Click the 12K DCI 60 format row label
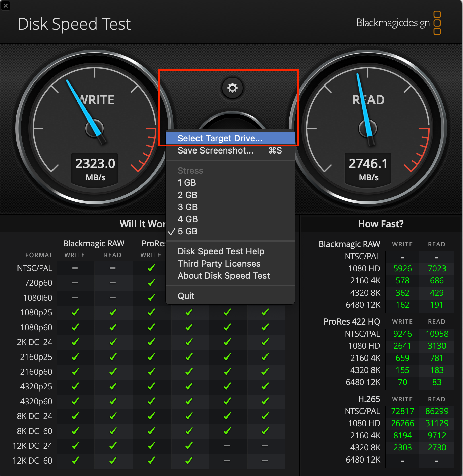 (32, 461)
